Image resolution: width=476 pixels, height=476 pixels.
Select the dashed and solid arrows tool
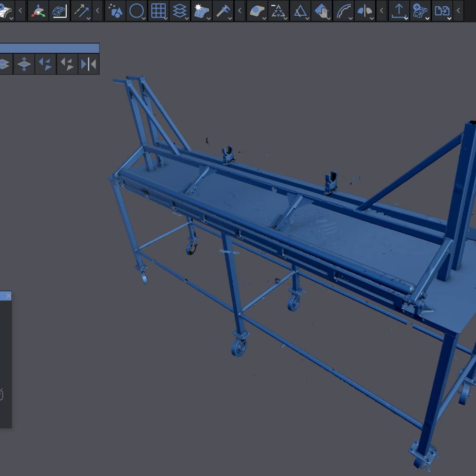[81, 11]
